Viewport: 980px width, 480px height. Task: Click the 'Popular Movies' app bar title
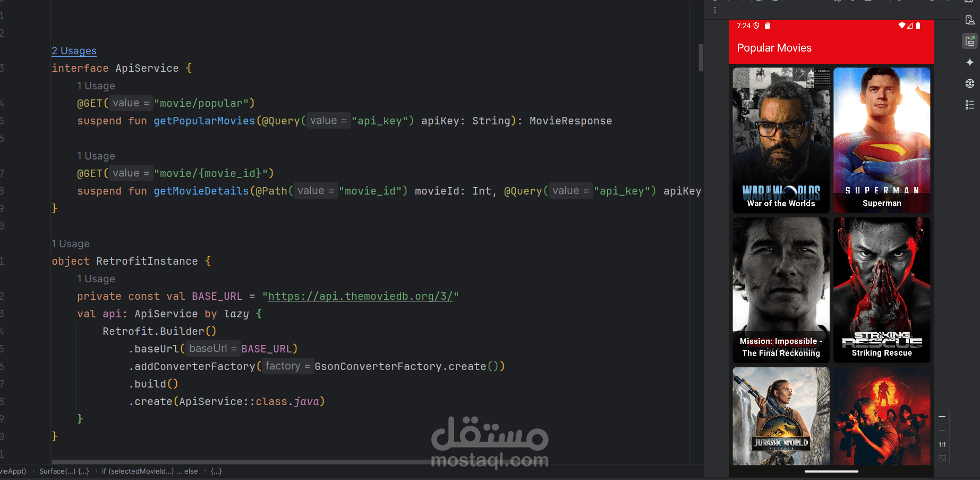pyautogui.click(x=774, y=48)
